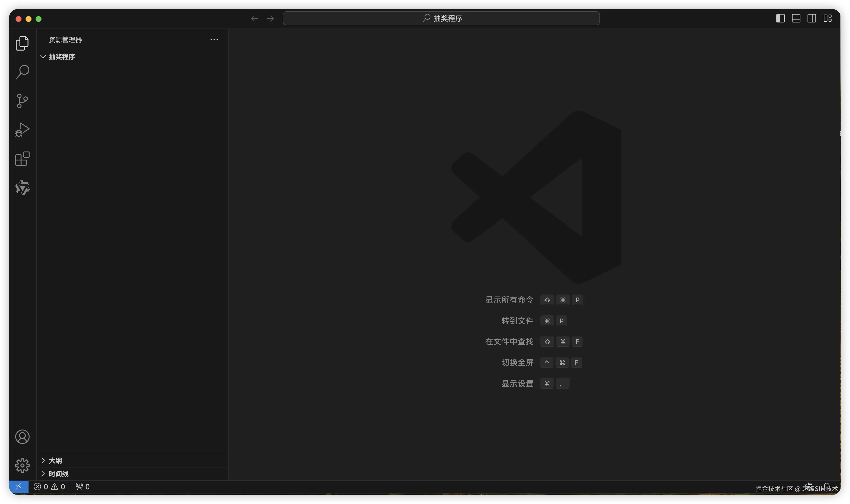
Task: Click the 显示所有命令 hint text
Action: pos(509,300)
